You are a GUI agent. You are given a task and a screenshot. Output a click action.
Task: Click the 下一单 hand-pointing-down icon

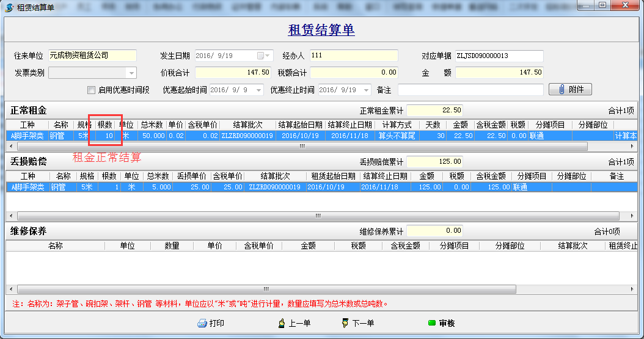[345, 323]
